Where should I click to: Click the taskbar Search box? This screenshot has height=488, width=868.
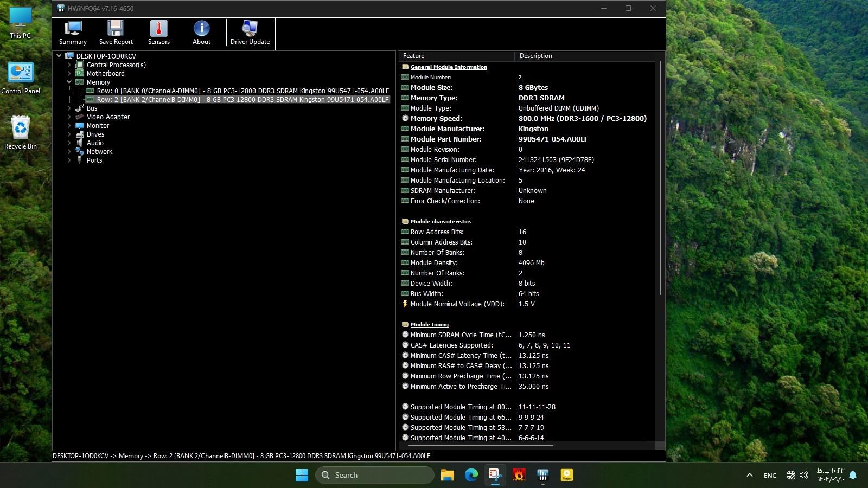coord(374,475)
